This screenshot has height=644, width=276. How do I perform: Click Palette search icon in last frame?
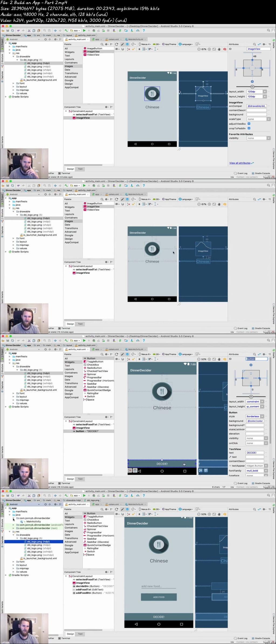pyautogui.click(x=102, y=509)
